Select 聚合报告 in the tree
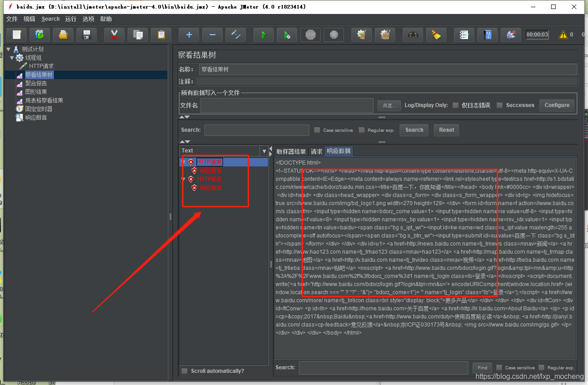 [36, 83]
